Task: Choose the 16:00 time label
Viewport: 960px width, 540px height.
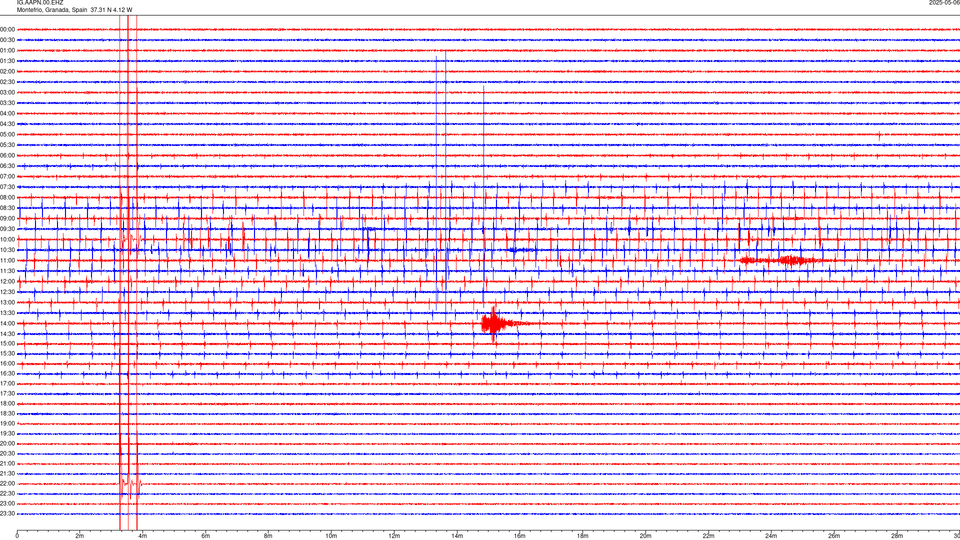Action: click(x=8, y=364)
